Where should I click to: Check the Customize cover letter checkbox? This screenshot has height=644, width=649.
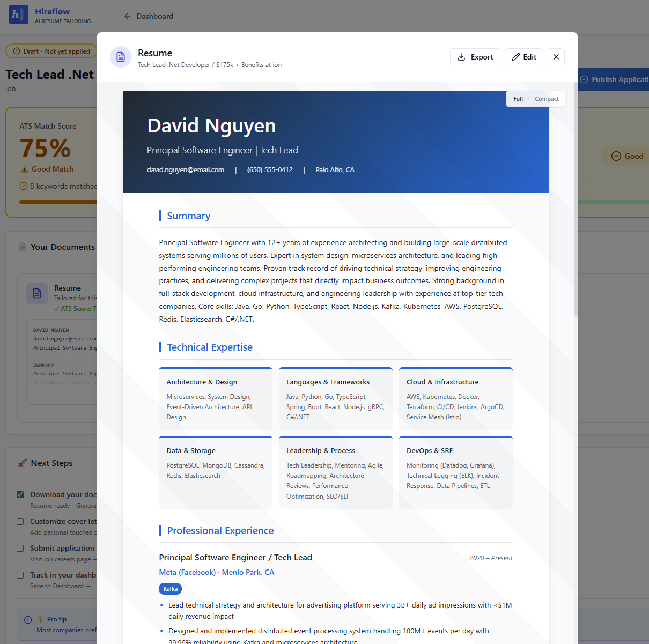click(20, 521)
